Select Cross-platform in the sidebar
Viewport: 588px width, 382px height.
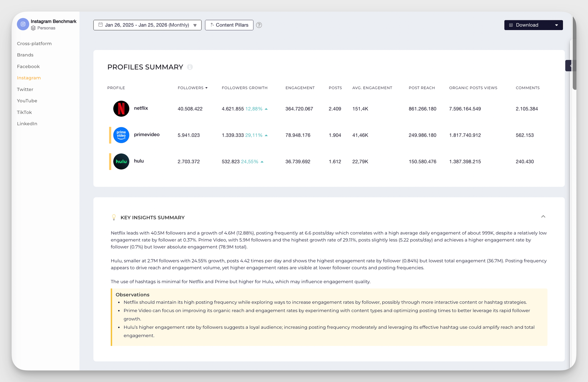point(34,43)
